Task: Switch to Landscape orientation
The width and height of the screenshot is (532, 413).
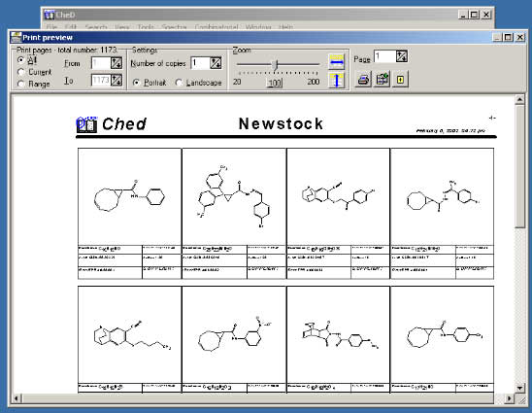Action: point(179,83)
